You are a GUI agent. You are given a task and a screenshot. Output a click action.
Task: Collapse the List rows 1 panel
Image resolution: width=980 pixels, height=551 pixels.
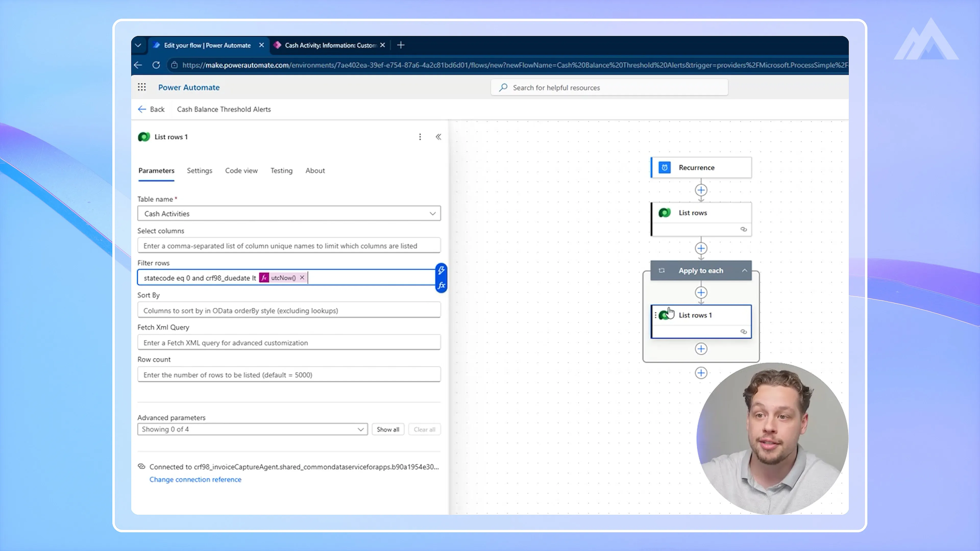[x=438, y=137]
